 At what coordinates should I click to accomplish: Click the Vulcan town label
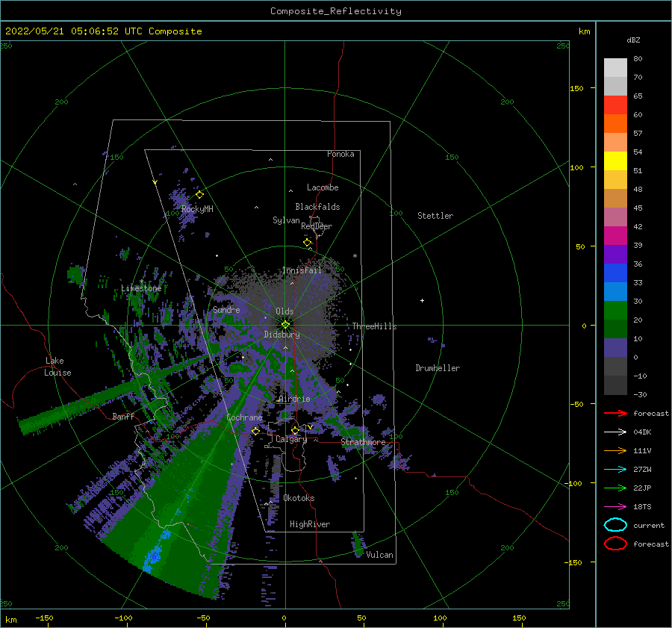point(379,555)
